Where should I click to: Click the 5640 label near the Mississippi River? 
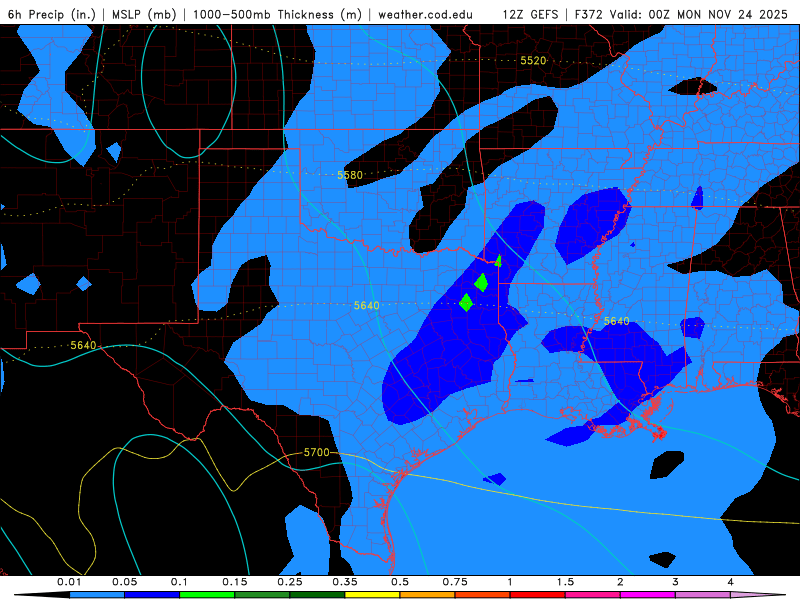click(x=617, y=321)
